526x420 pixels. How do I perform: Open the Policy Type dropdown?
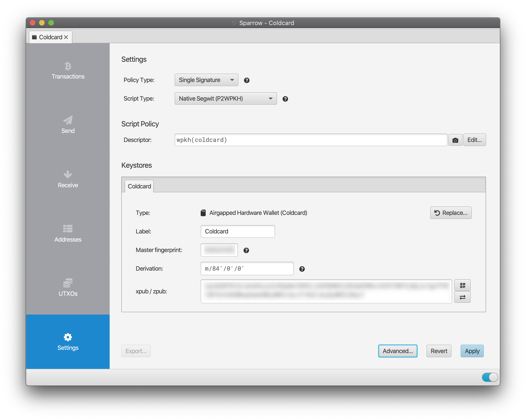[x=206, y=80]
